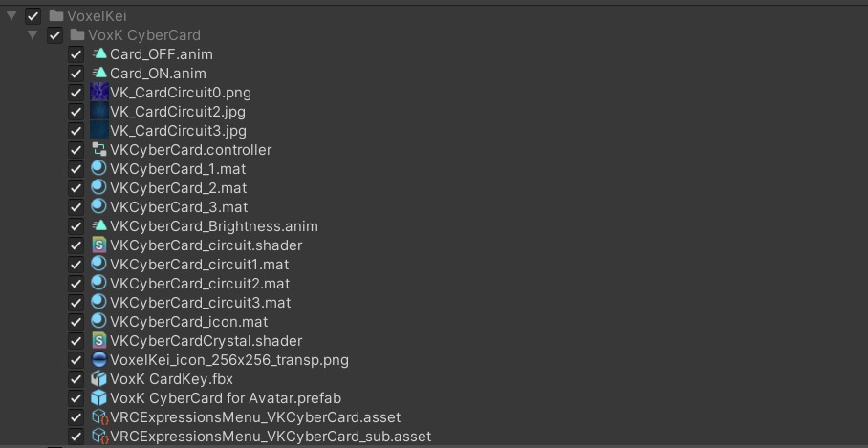Click the VoxK CyberCard for Avatar prefab icon
This screenshot has width=868, height=448.
99,398
